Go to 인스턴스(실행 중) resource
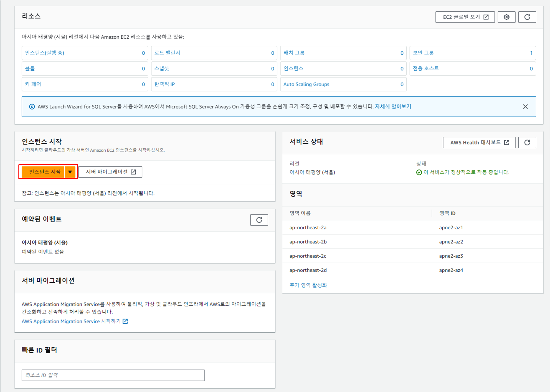 click(45, 53)
